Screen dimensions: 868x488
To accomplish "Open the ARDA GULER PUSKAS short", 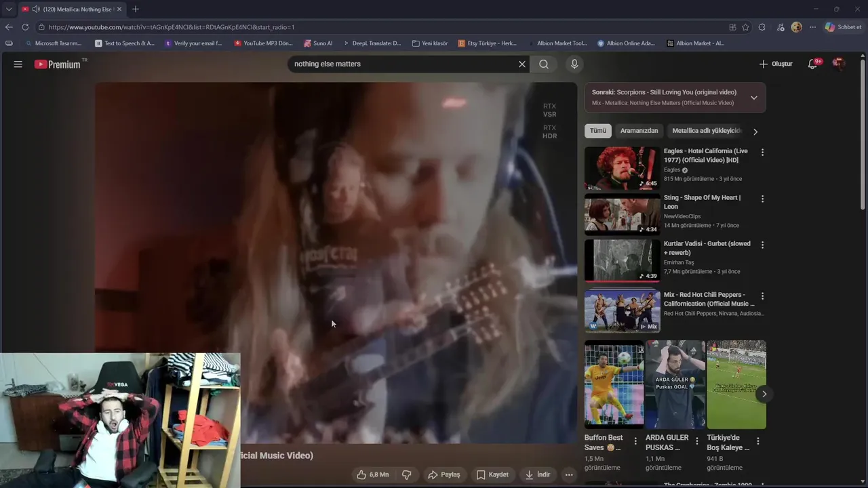I will [x=675, y=384].
